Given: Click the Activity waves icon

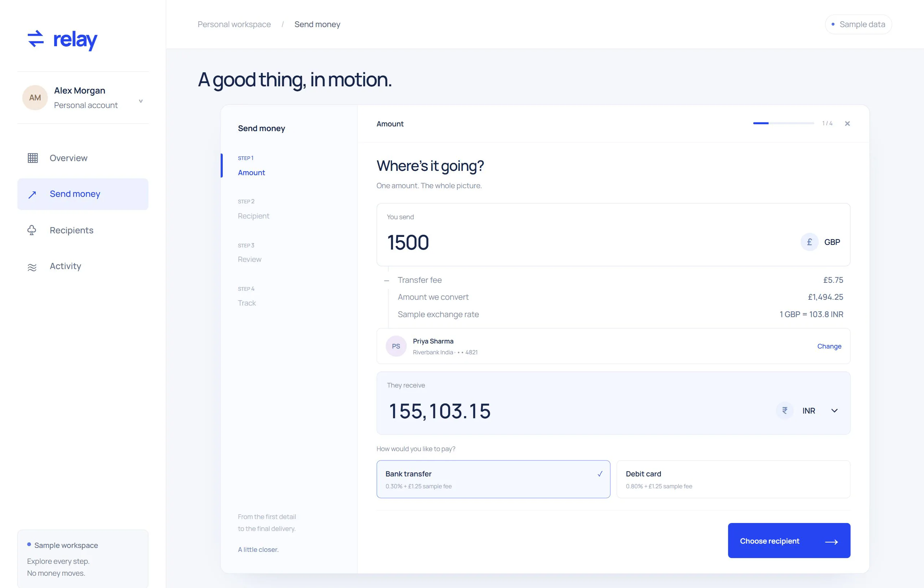Looking at the screenshot, I should point(32,267).
